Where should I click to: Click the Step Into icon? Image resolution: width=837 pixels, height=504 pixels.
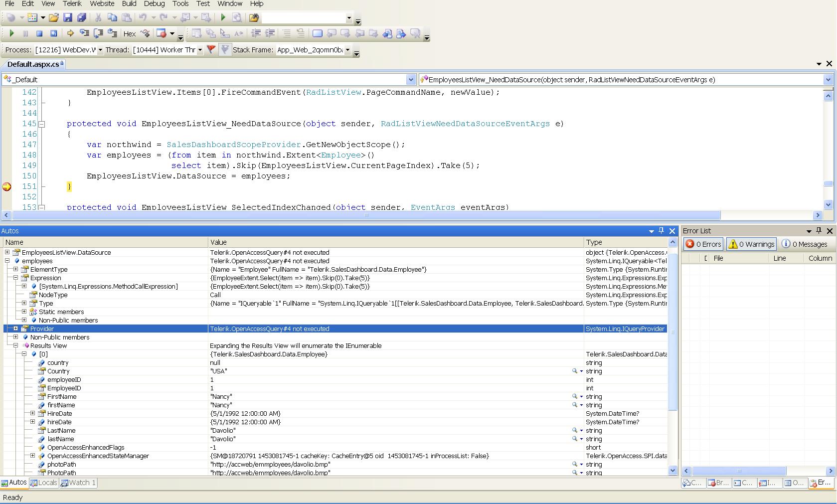pos(84,33)
